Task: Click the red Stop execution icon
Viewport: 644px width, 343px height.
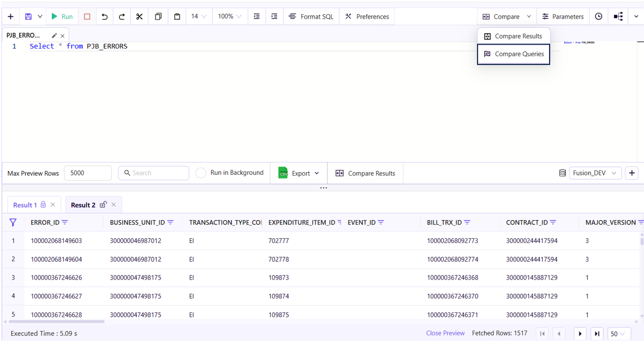Action: coord(87,16)
